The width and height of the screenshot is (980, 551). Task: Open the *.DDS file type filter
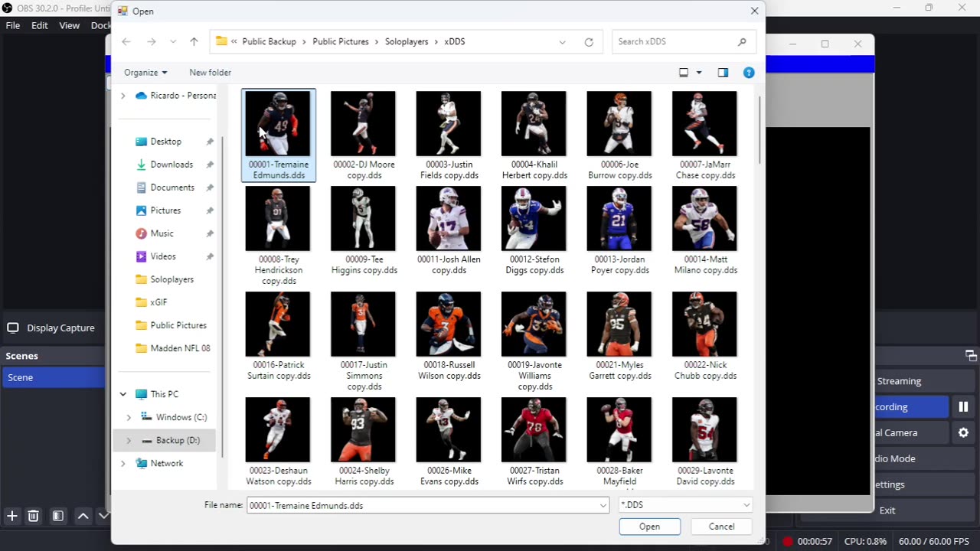tap(685, 505)
